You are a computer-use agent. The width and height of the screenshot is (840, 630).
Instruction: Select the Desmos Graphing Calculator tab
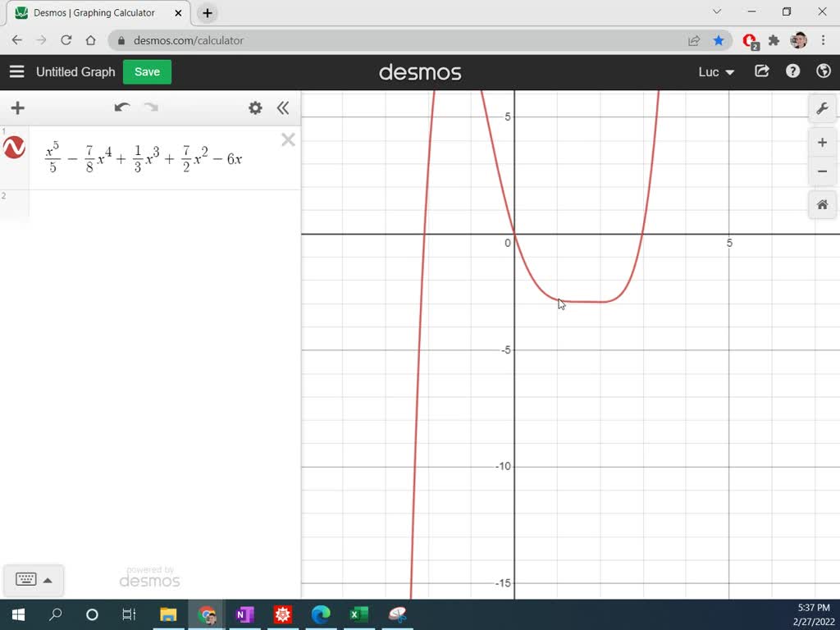click(x=90, y=12)
